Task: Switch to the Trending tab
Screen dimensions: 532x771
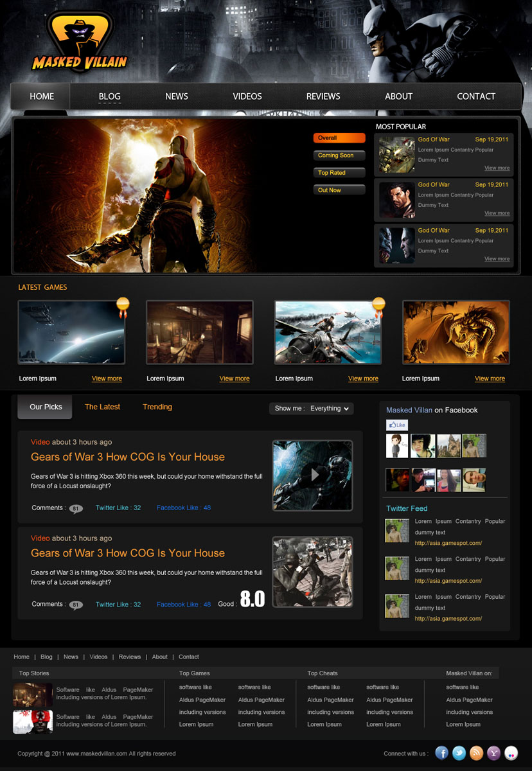Action: point(157,407)
